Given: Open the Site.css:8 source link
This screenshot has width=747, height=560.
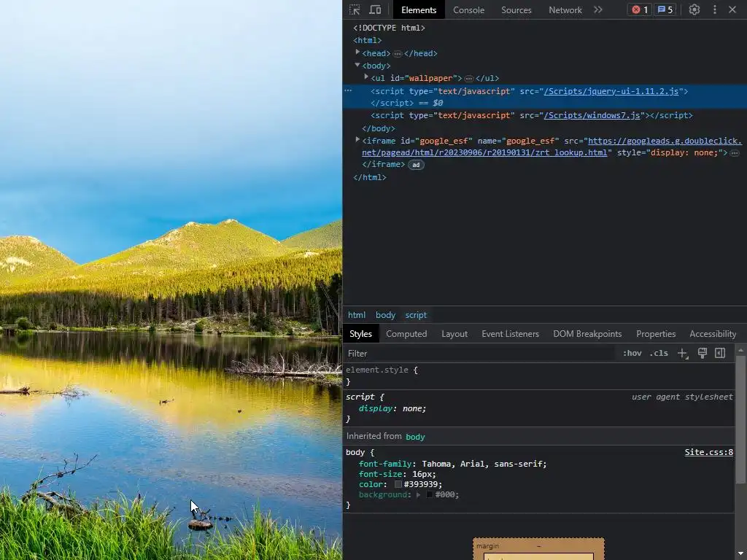Looking at the screenshot, I should [x=709, y=452].
